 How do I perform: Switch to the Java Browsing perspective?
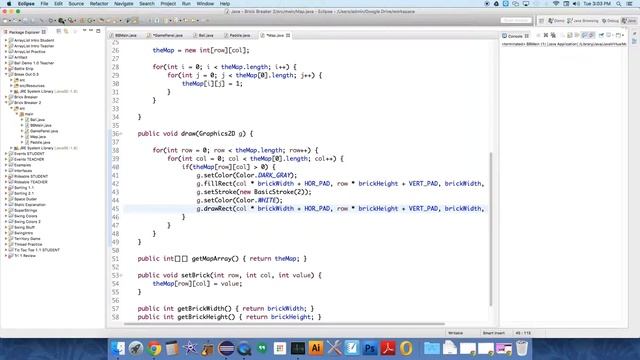[x=582, y=20]
